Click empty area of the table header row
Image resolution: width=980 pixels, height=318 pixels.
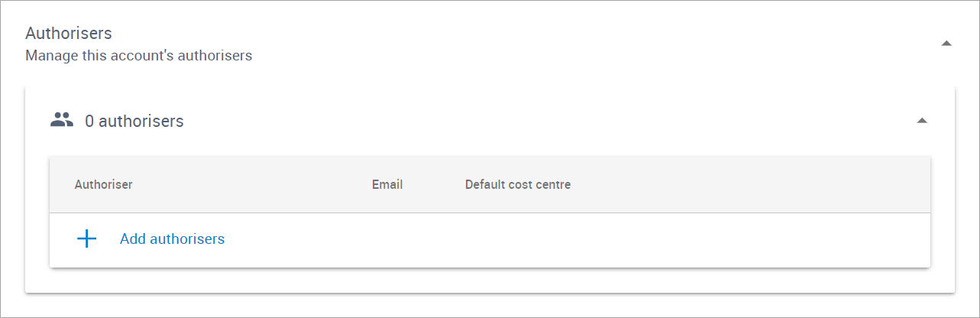coord(749,184)
